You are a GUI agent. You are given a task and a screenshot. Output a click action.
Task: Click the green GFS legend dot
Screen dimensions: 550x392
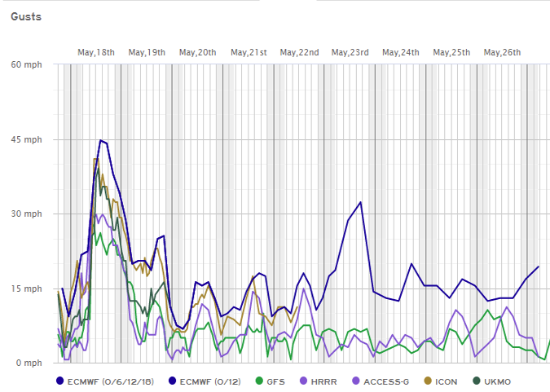(x=257, y=381)
